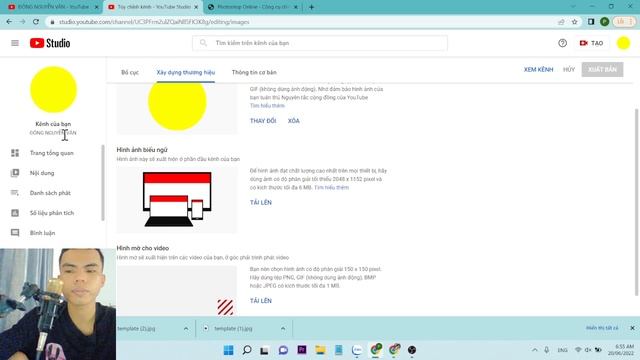
Task: Open the help question mark icon
Action: coord(562,43)
